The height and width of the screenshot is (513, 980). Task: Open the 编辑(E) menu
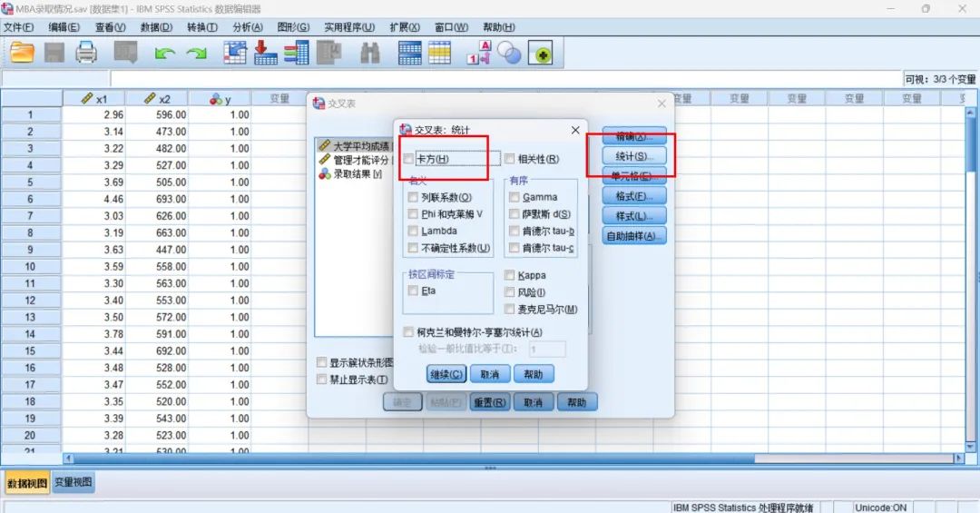(x=64, y=27)
